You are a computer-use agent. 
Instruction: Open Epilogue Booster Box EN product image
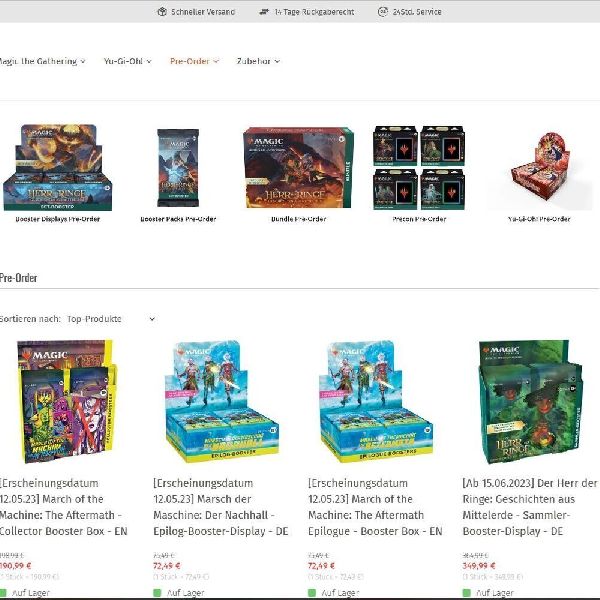[x=376, y=401]
